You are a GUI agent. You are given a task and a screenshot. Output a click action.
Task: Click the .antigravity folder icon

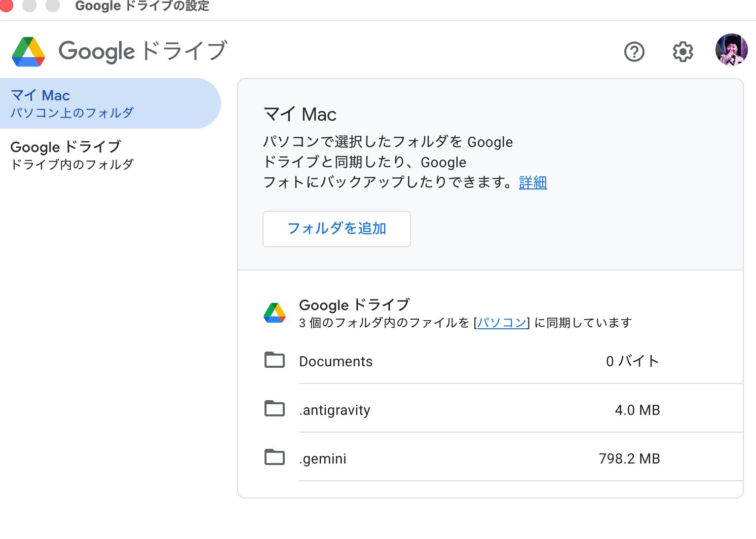click(x=275, y=409)
